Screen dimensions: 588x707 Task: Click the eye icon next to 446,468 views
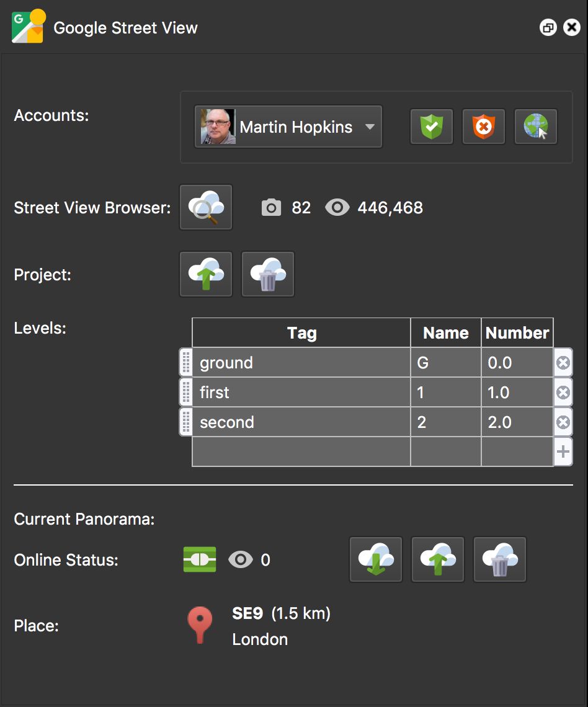[x=337, y=207]
